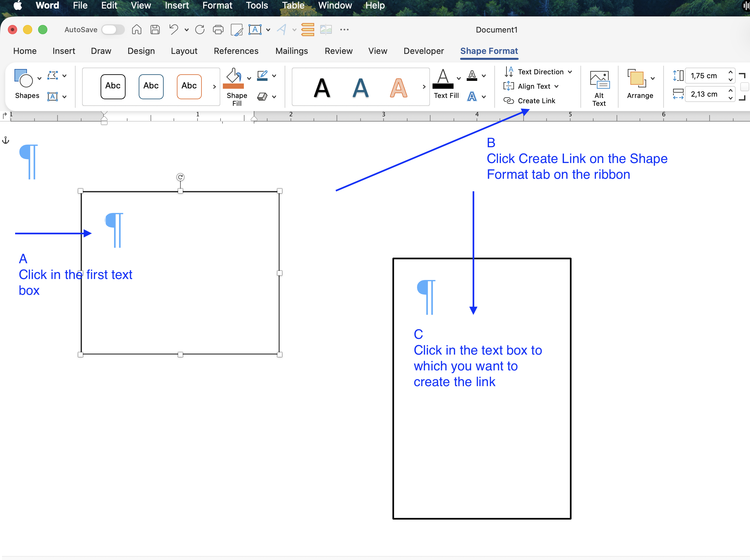Image resolution: width=750 pixels, height=560 pixels.
Task: Open the more commands ellipsis
Action: tap(344, 30)
